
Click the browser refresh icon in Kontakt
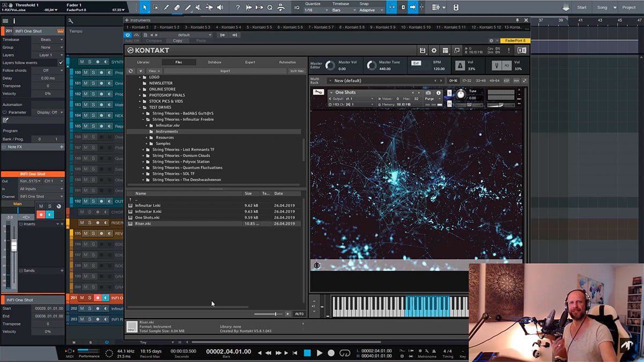pyautogui.click(x=130, y=71)
